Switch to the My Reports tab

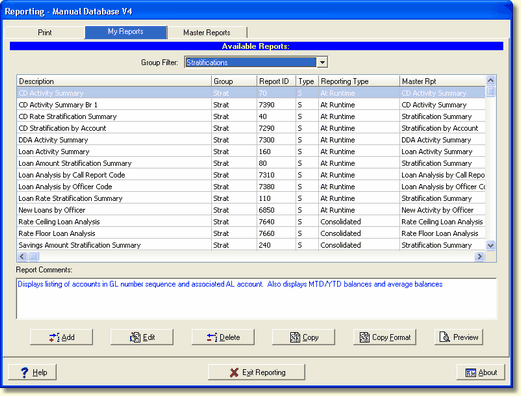pyautogui.click(x=125, y=32)
